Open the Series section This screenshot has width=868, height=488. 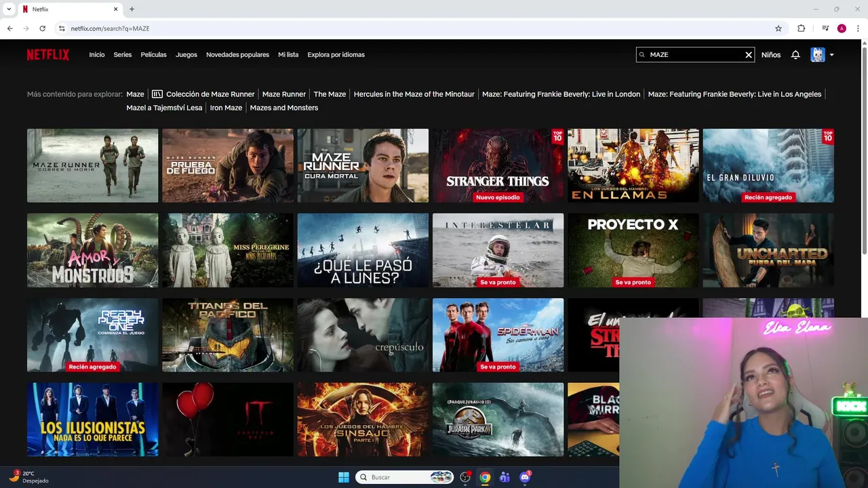click(x=123, y=55)
